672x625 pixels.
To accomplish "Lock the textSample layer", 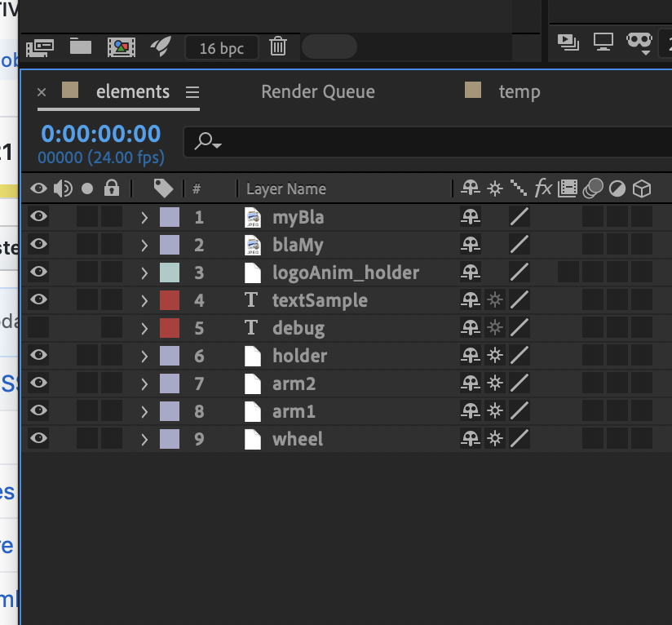I will 110,299.
